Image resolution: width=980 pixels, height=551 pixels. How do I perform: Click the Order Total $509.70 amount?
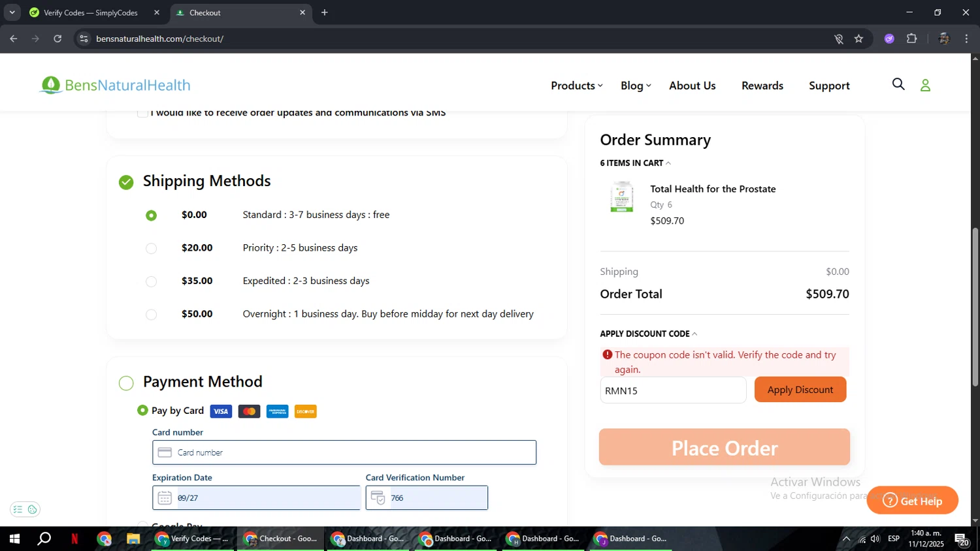pyautogui.click(x=827, y=294)
